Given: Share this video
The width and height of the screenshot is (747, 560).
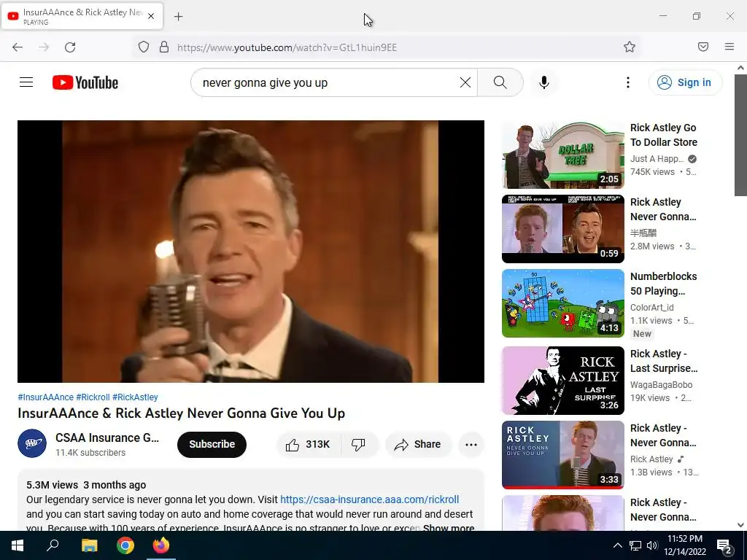Looking at the screenshot, I should point(417,444).
